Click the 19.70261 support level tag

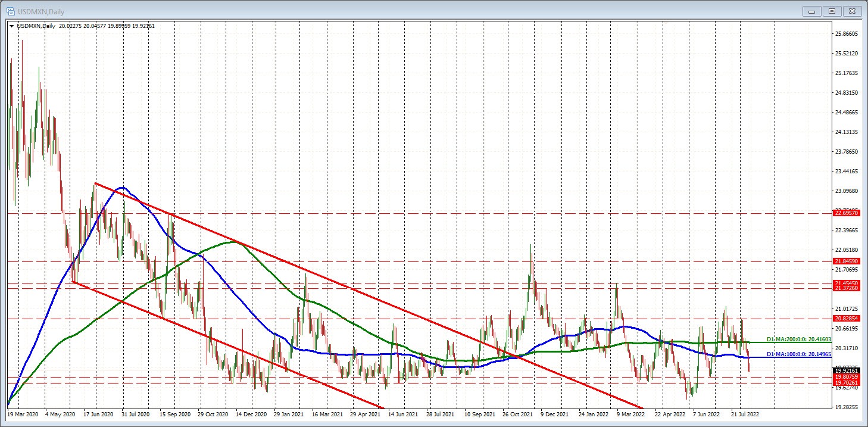pos(848,382)
